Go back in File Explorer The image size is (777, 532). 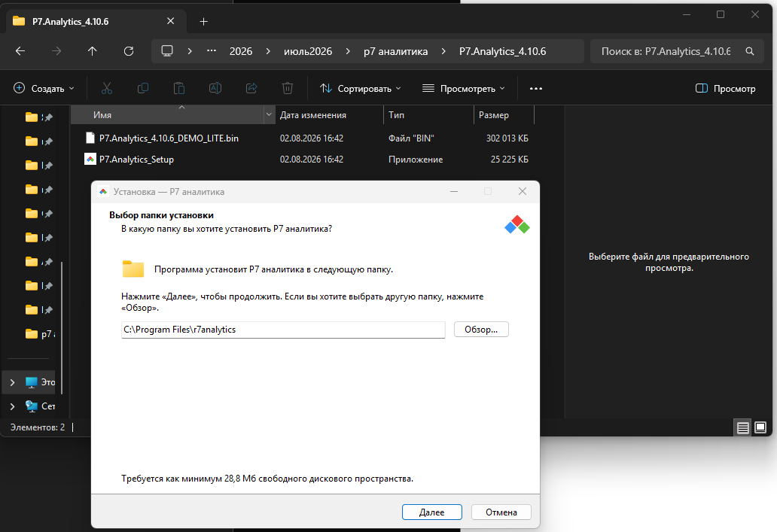tap(20, 51)
